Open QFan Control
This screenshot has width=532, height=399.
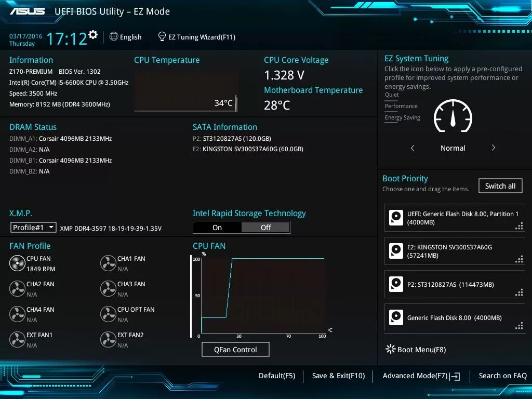click(x=235, y=350)
